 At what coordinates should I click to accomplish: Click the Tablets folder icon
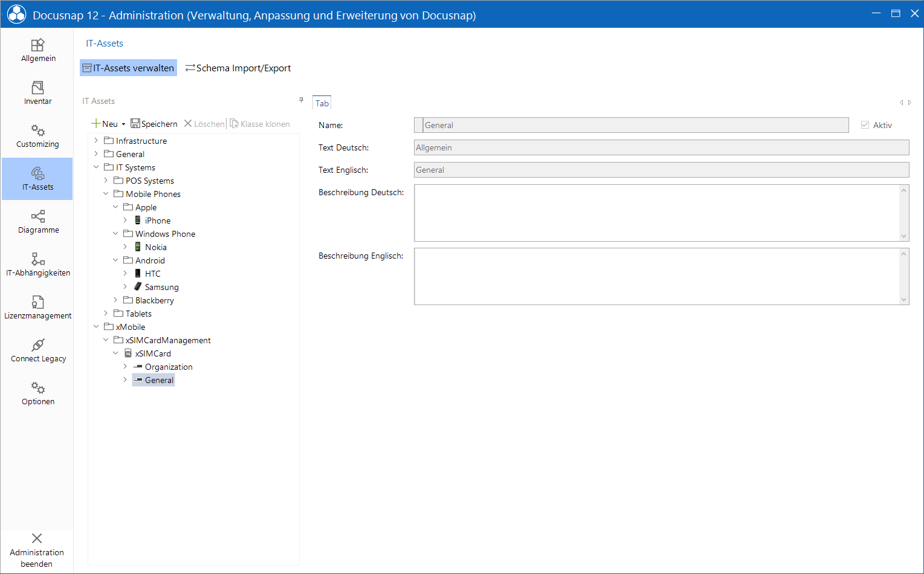(118, 314)
